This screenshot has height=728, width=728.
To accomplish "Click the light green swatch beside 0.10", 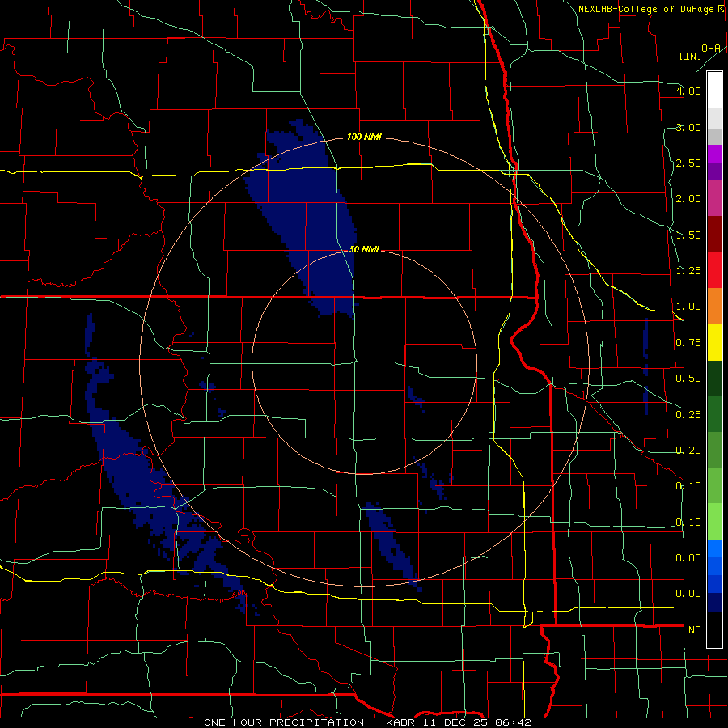I will coord(714,522).
